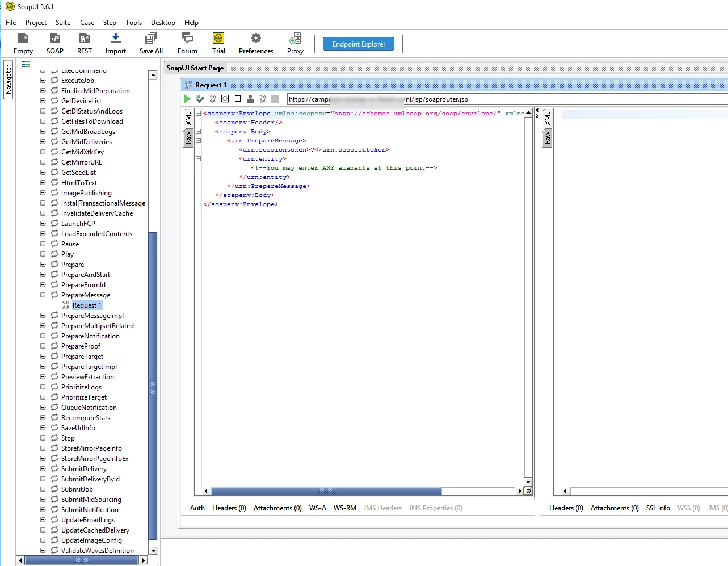The height and width of the screenshot is (566, 728).
Task: Open request Attachments (0) tab
Action: 277,508
